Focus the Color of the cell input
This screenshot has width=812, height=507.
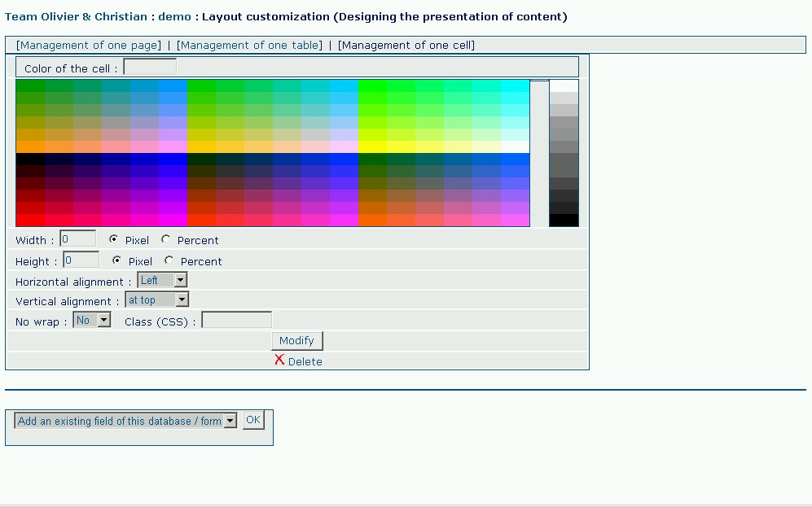[x=150, y=68]
